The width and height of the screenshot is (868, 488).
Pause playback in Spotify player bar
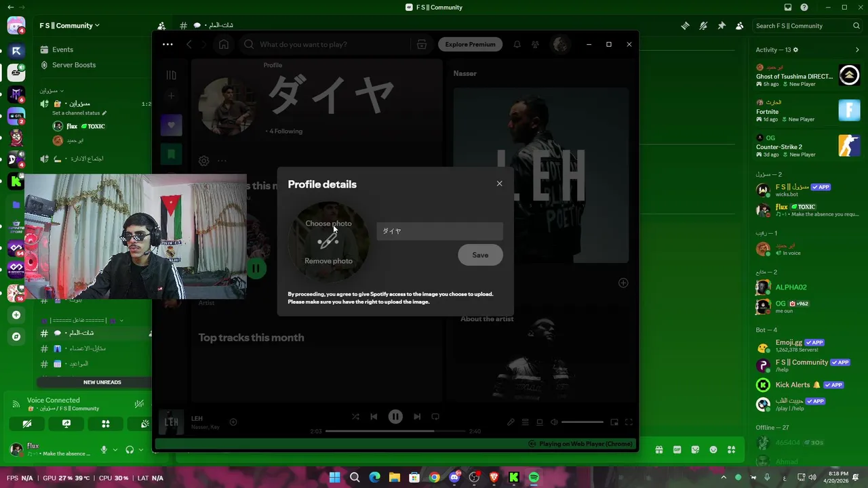pos(395,417)
